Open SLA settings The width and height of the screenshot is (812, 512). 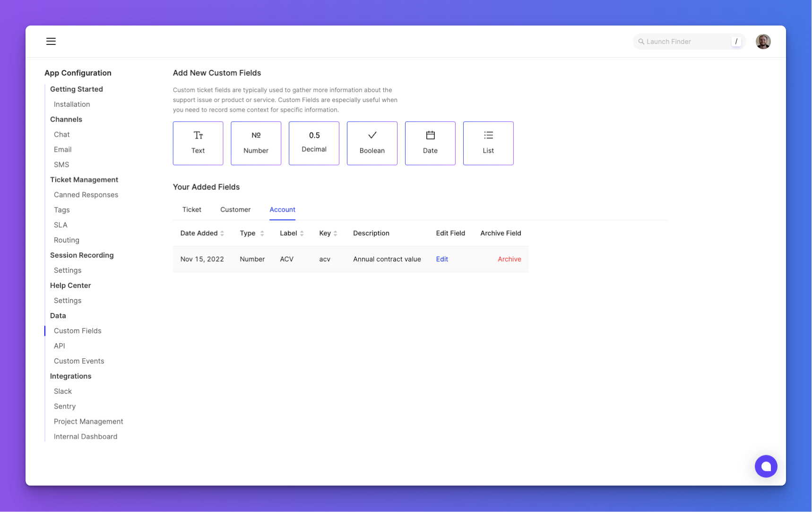[60, 225]
